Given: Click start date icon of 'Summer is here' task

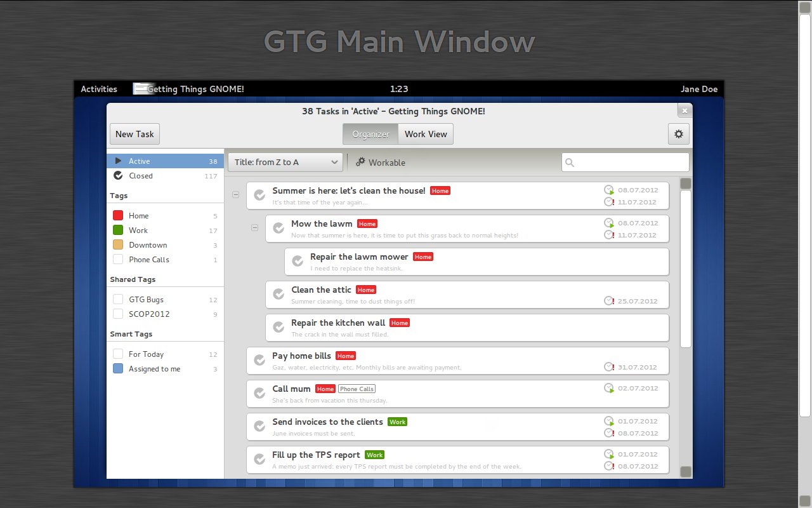Looking at the screenshot, I should click(x=609, y=190).
